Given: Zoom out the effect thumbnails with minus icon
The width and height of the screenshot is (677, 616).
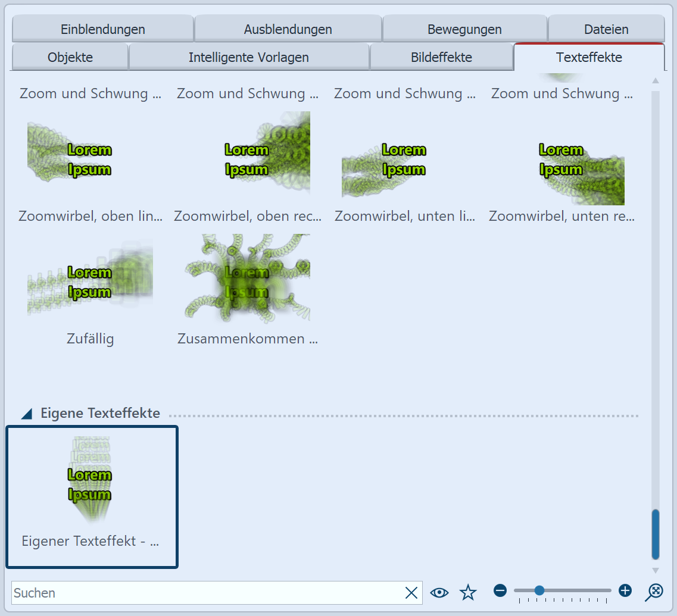Looking at the screenshot, I should point(500,590).
